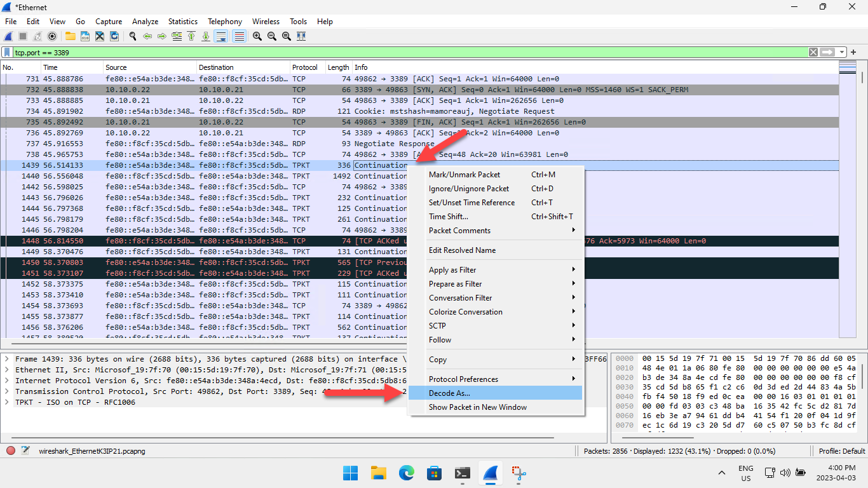Select packet 1448 TCP ACKed row

[x=419, y=241]
